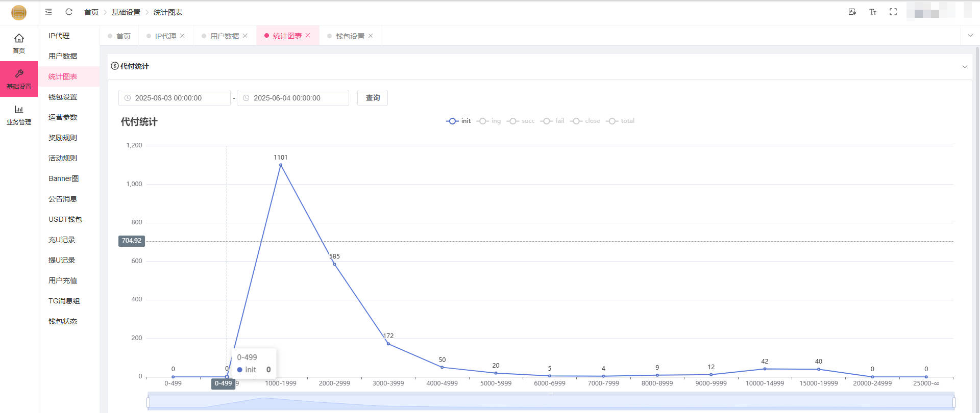
Task: Collapse the 代付统计 panel chevron
Action: [x=965, y=67]
